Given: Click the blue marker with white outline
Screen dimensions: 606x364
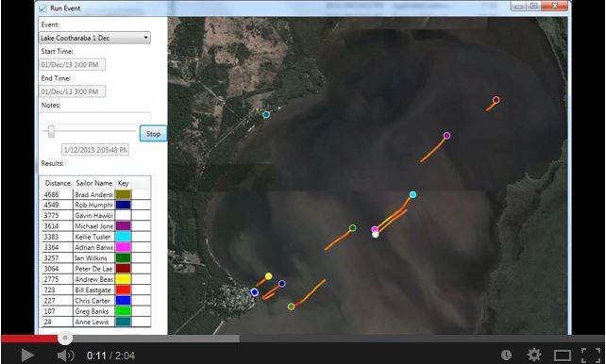Looking at the screenshot, I should 254,292.
